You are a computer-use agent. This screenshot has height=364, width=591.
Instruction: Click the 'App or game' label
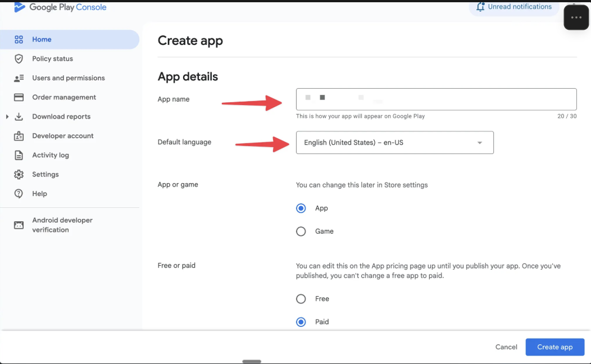click(x=178, y=185)
